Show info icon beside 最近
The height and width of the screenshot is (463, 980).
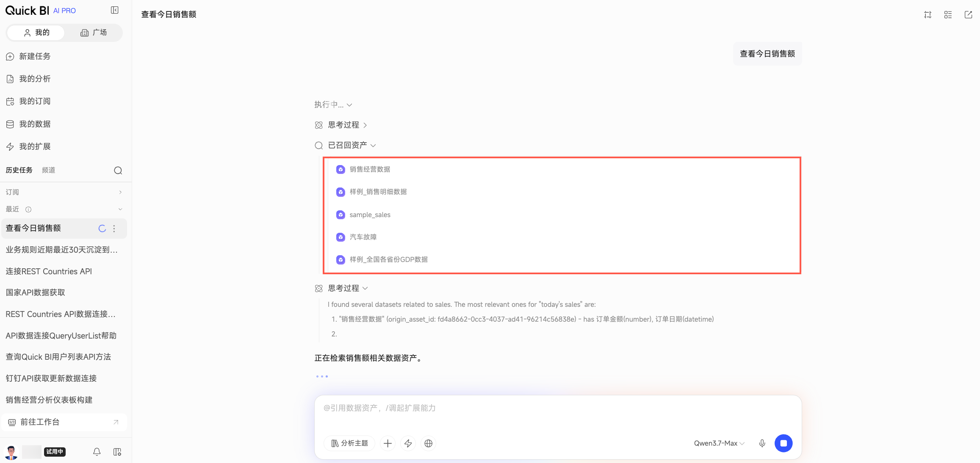coord(28,209)
